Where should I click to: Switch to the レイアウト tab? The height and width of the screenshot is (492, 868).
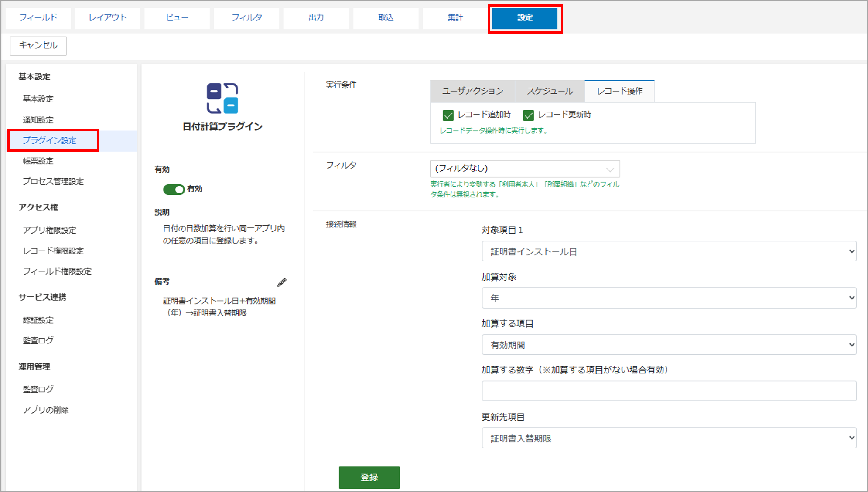point(108,18)
